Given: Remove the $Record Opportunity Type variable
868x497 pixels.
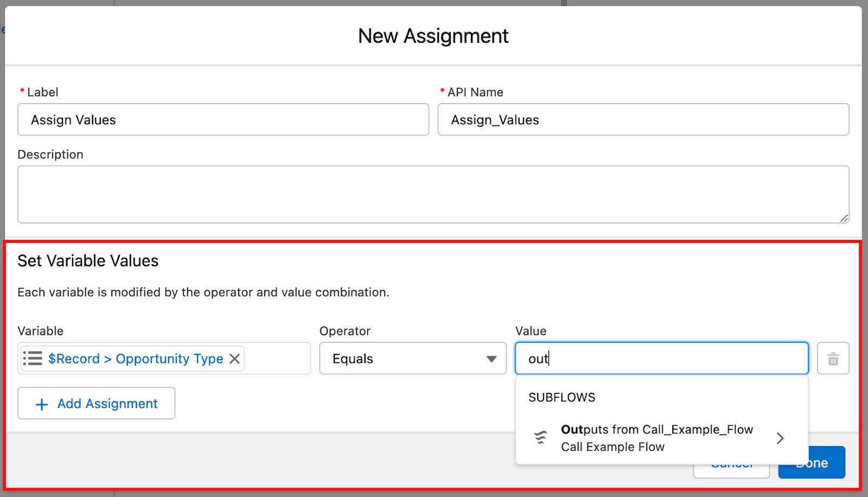Looking at the screenshot, I should tap(234, 359).
